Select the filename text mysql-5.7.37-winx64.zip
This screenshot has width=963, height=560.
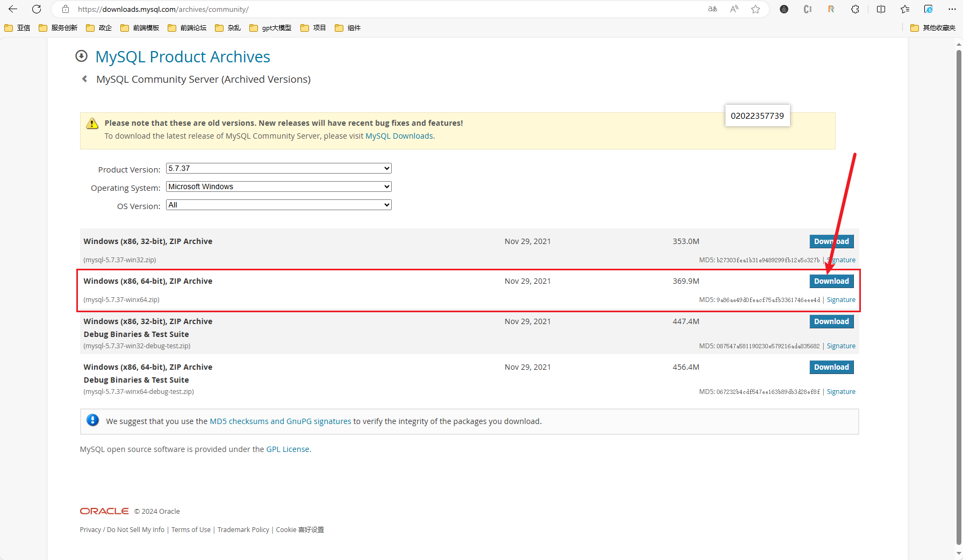coord(121,300)
